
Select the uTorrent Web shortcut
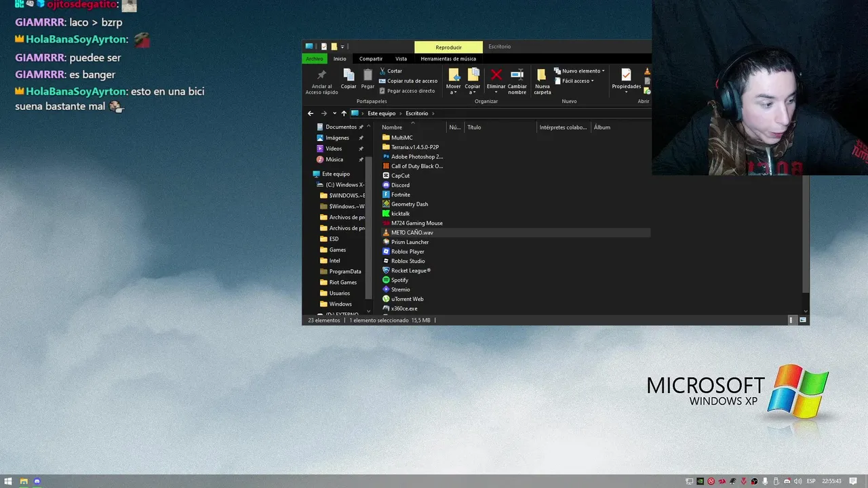point(403,299)
